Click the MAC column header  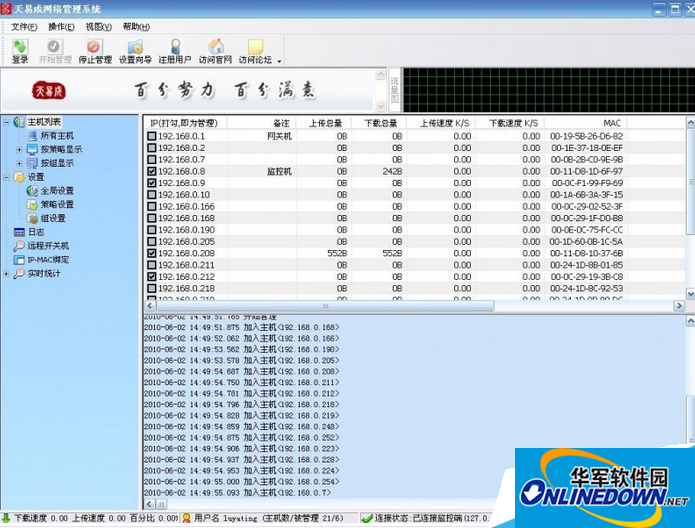coord(611,123)
